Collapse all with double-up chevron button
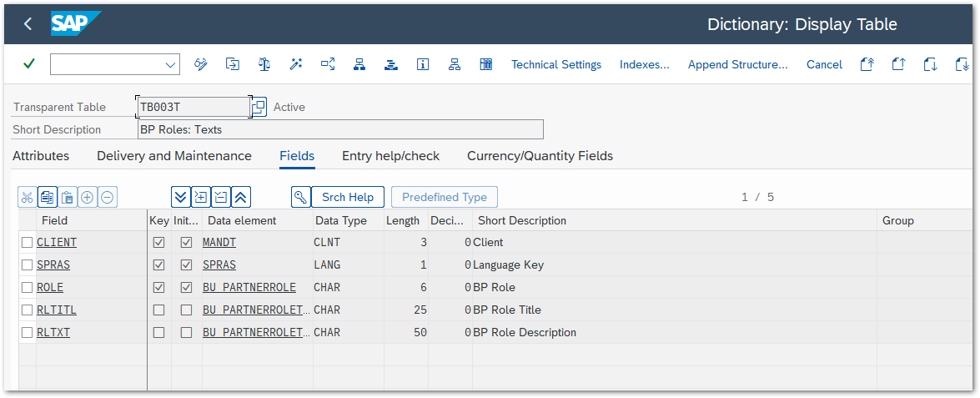Screen dimensions: 980x398 240,197
